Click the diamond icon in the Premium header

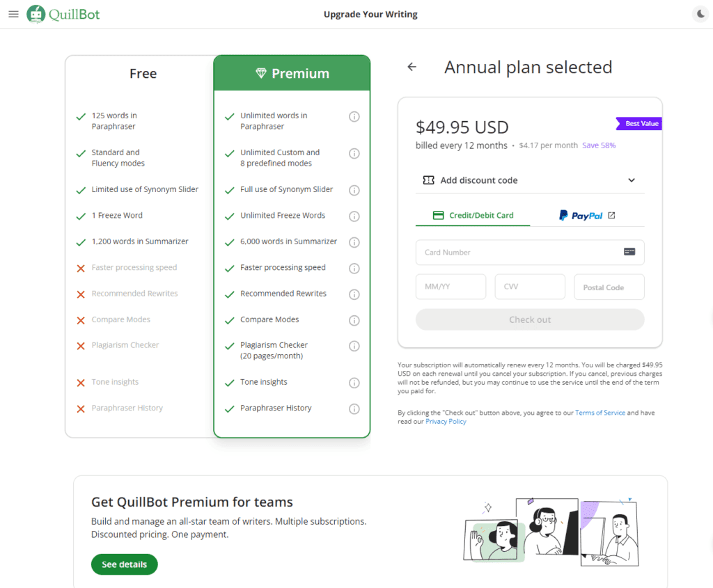coord(261,72)
